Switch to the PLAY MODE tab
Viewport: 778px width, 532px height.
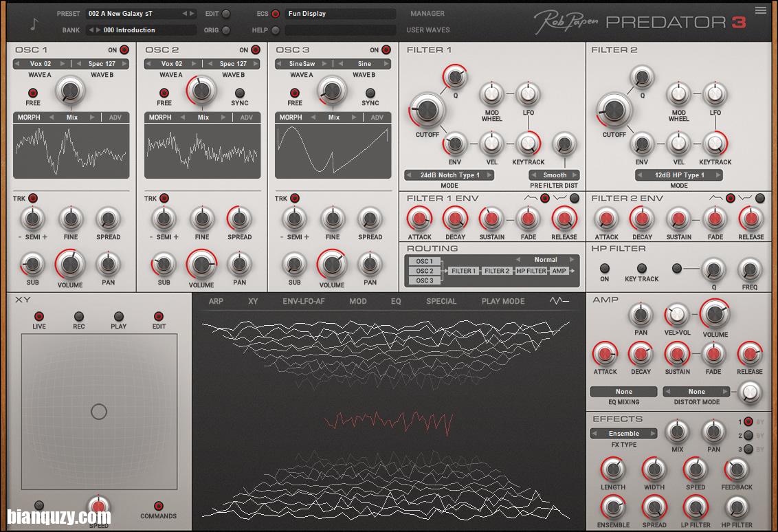point(502,301)
